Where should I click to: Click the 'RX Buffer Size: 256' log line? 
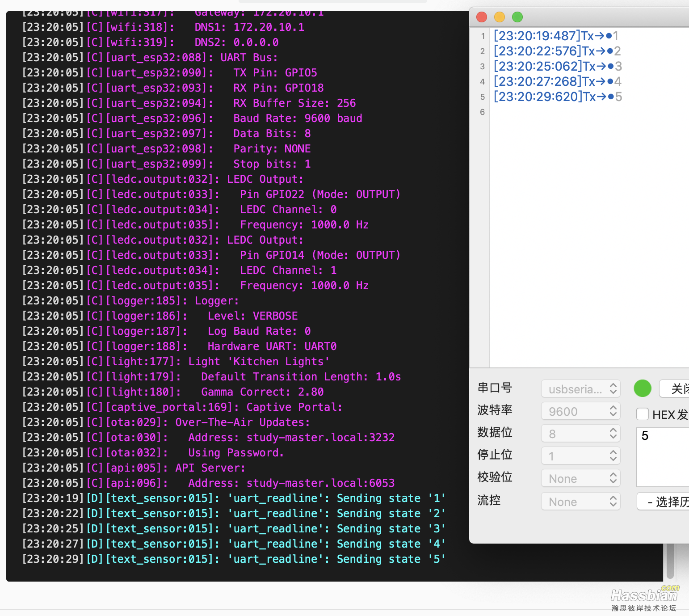click(x=189, y=103)
